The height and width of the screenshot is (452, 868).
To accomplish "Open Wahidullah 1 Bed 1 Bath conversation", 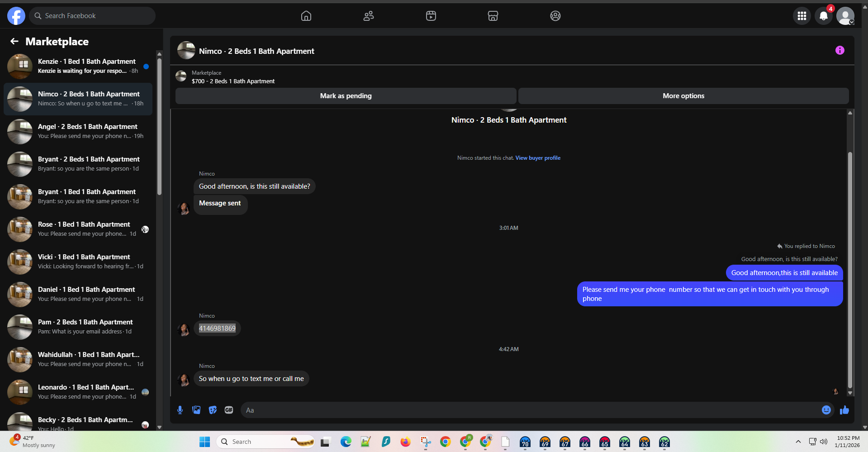I will [x=78, y=360].
